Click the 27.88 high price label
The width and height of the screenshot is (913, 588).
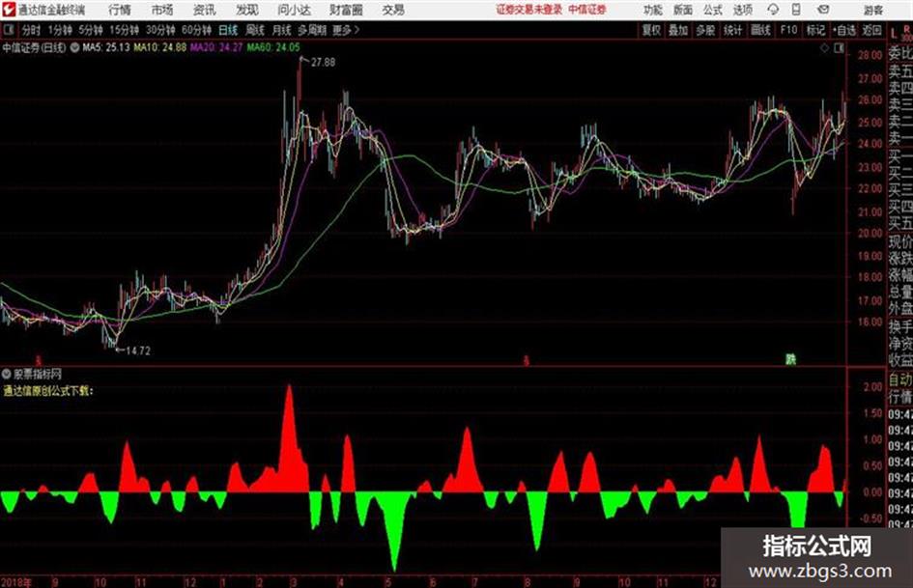point(323,62)
